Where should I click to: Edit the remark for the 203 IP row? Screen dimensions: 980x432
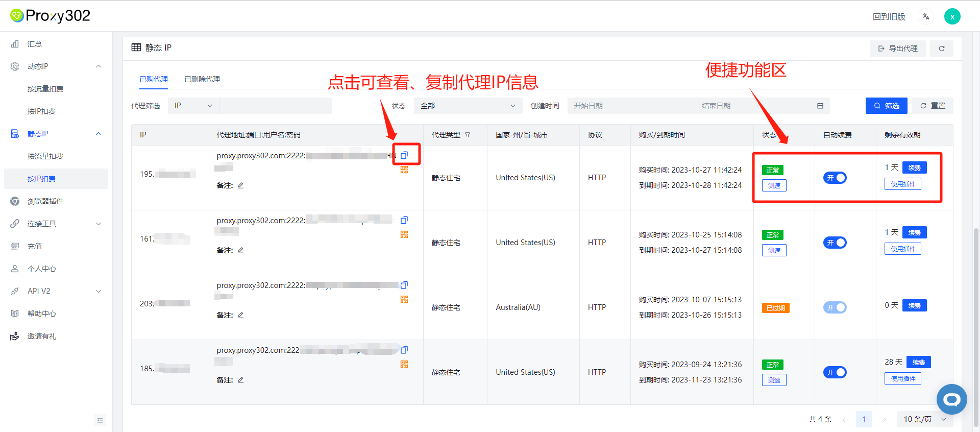point(240,315)
